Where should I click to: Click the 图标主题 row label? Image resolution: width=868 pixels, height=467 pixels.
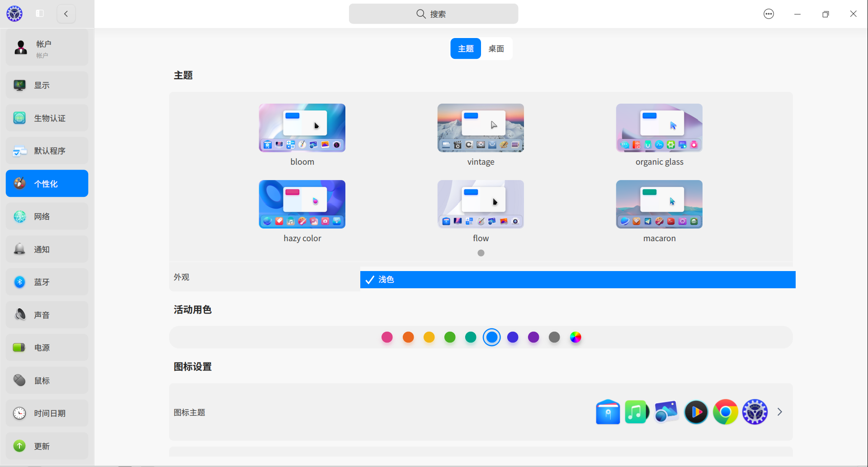pos(189,412)
